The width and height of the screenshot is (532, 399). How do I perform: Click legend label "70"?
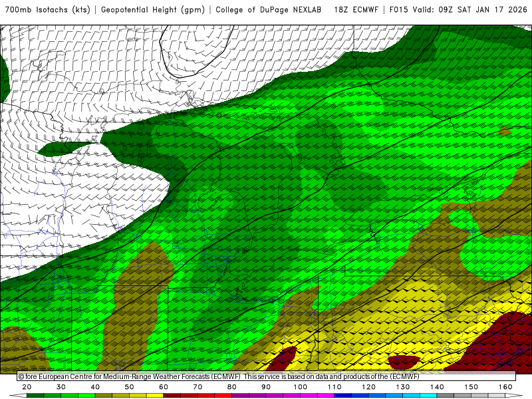tap(198, 387)
